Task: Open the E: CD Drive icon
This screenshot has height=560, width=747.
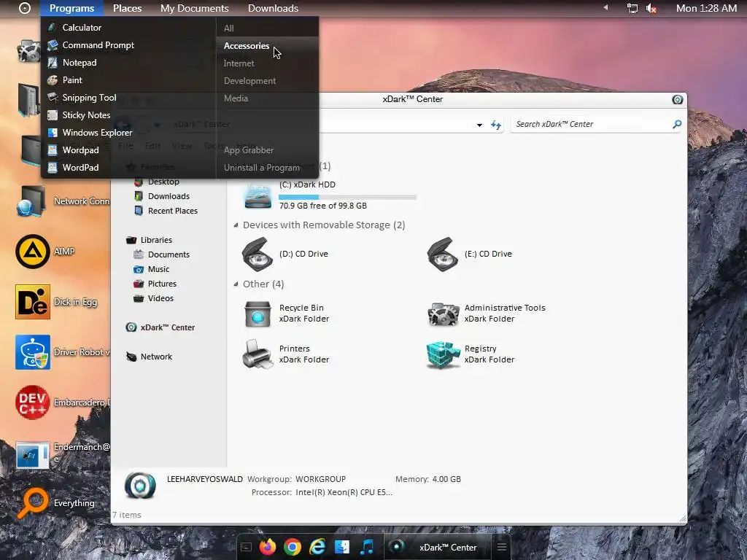Action: [x=443, y=254]
